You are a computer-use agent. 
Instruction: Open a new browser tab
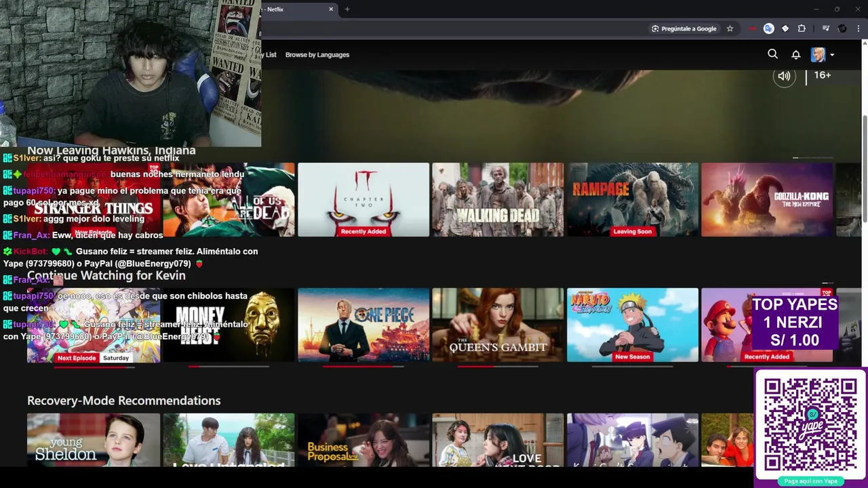tap(347, 9)
